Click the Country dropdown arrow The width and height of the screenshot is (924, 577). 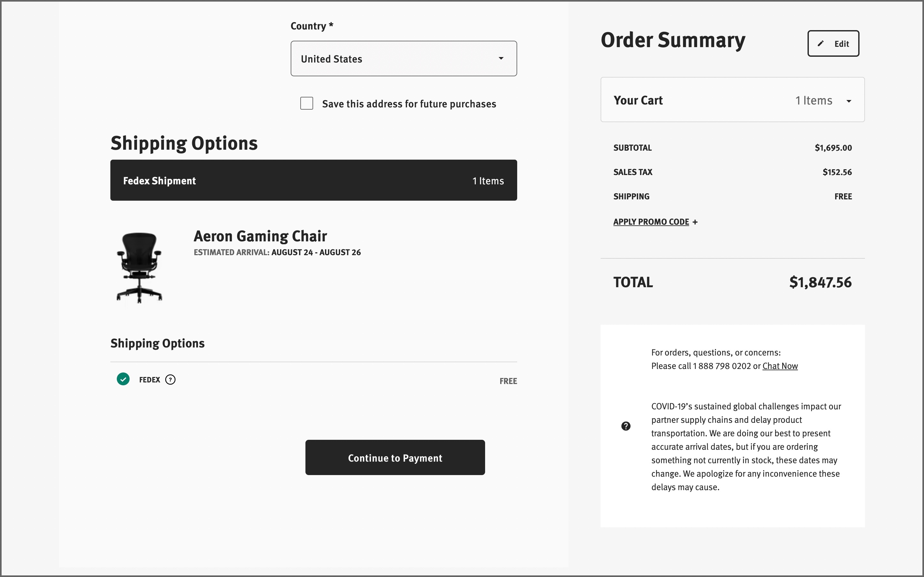(x=501, y=58)
